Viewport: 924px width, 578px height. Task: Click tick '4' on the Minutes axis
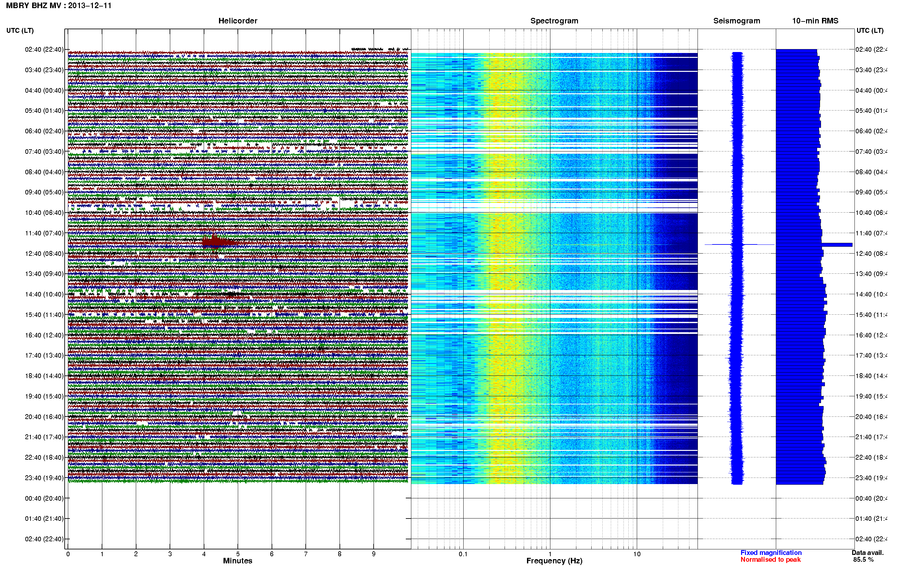204,554
